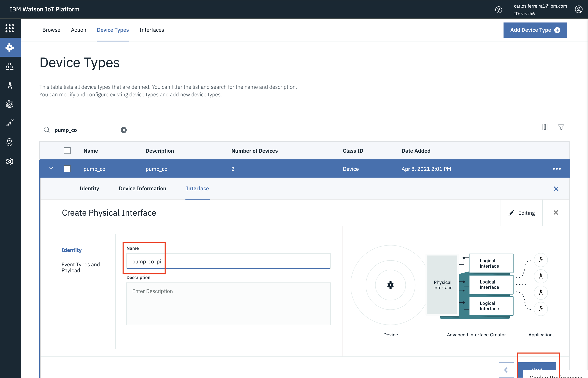Click the Editing pencil icon
The height and width of the screenshot is (378, 588).
click(511, 212)
